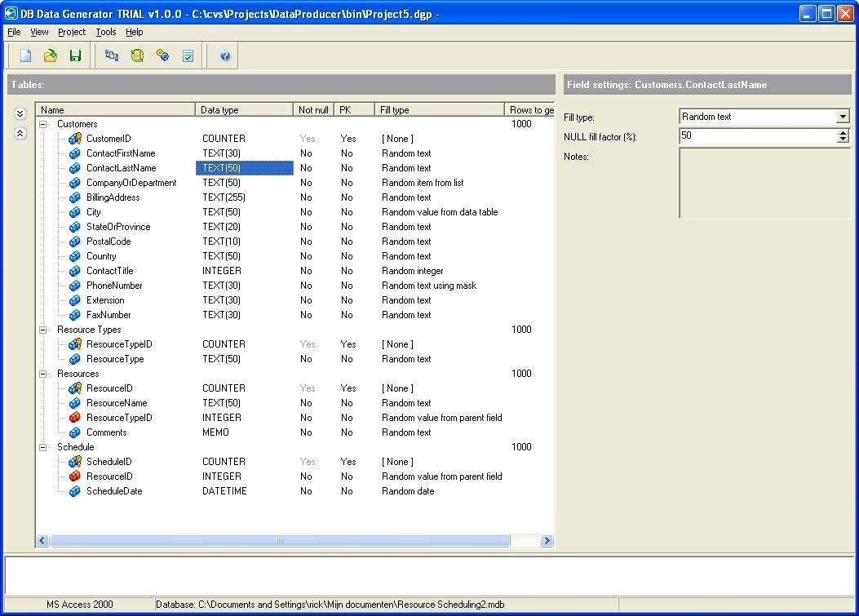Click the database refresh toolbar icon
859x616 pixels.
coord(137,55)
